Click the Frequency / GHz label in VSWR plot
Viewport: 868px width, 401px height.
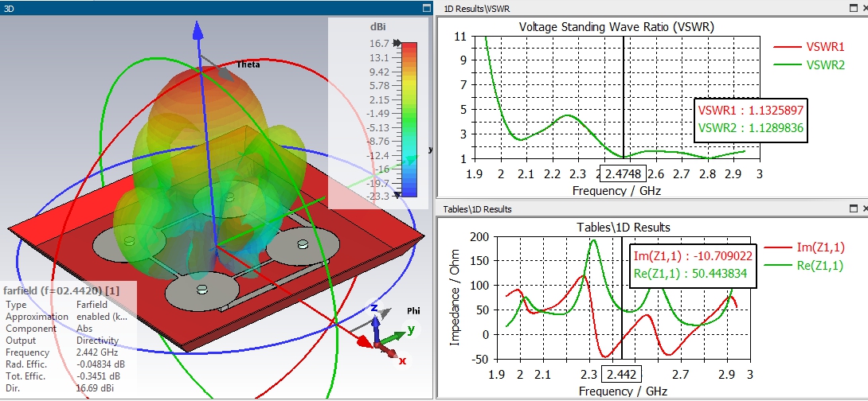616,191
